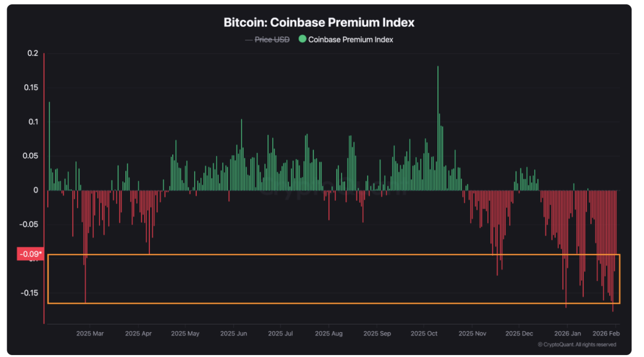Click the dash icon beside Price USD
Viewport: 644px width, 357px height.
(248, 40)
